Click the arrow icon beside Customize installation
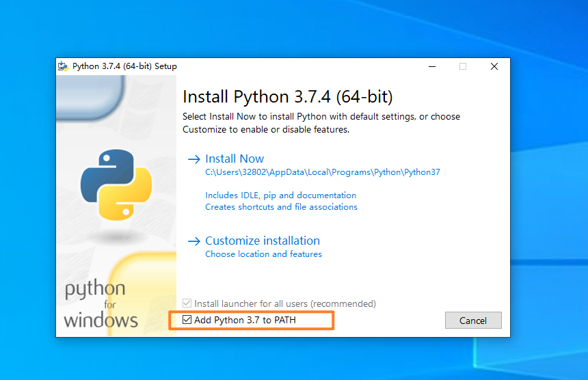The image size is (588, 380). [193, 241]
